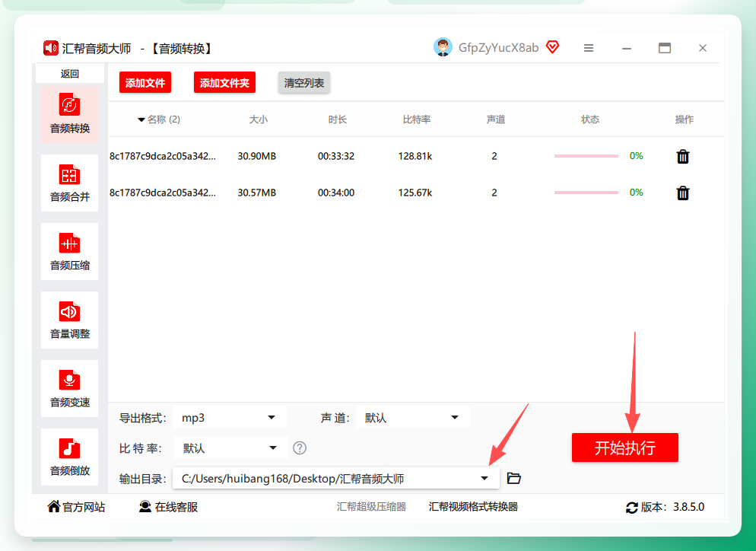Open 在线客服 support link

coord(168,507)
